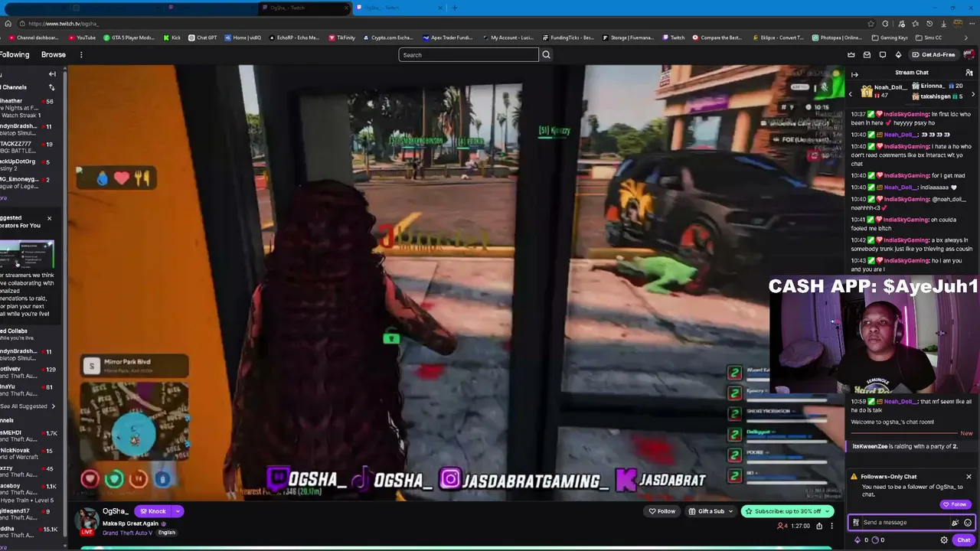
Task: Expand Subscribe up to 30% off dropdown
Action: point(827,511)
